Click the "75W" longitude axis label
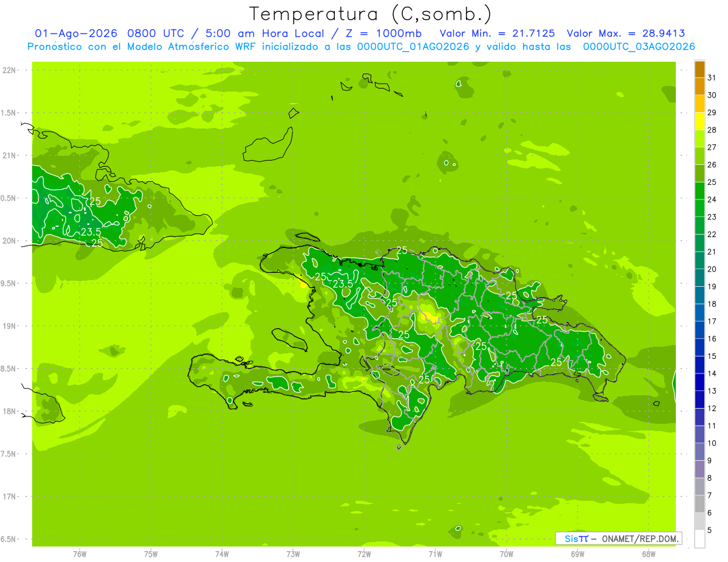Image resolution: width=728 pixels, height=562 pixels. coord(151,554)
